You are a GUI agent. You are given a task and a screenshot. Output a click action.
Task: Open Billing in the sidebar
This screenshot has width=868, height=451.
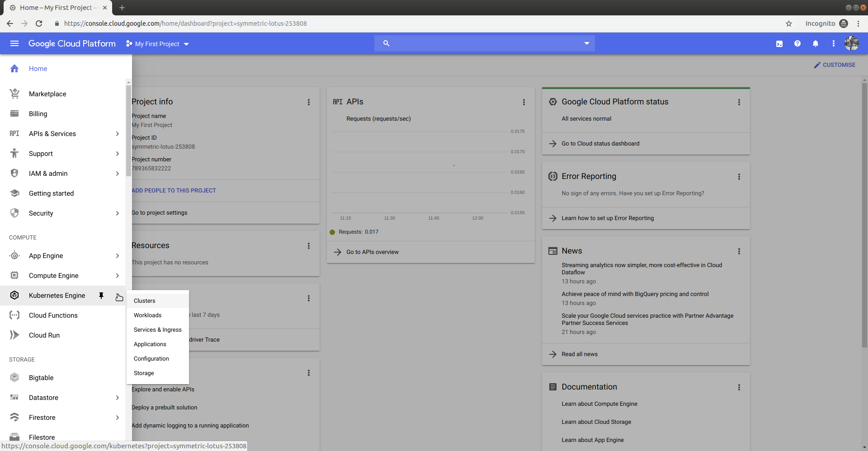[x=38, y=114]
